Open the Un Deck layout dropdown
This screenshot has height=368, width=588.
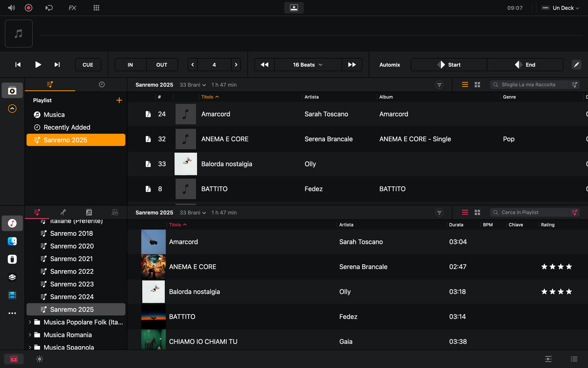pyautogui.click(x=563, y=8)
